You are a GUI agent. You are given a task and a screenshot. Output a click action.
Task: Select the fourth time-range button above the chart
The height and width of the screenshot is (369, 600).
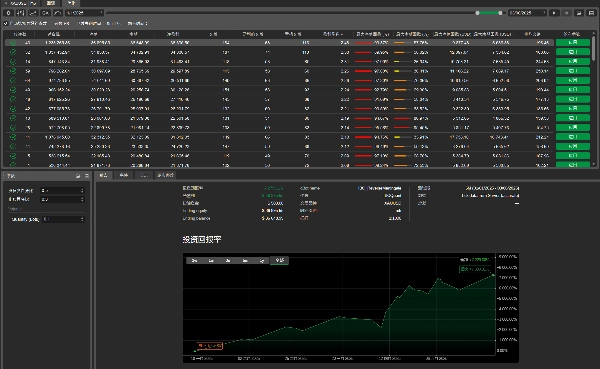(245, 261)
